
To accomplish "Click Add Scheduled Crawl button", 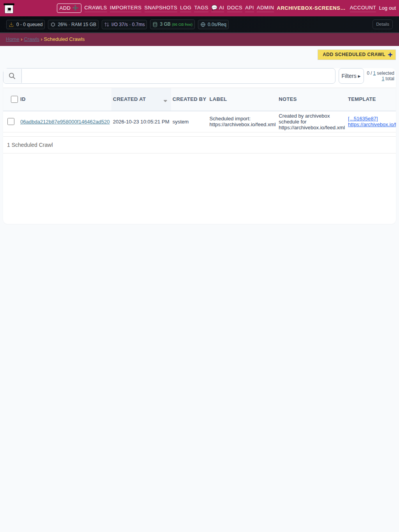I will [x=357, y=55].
